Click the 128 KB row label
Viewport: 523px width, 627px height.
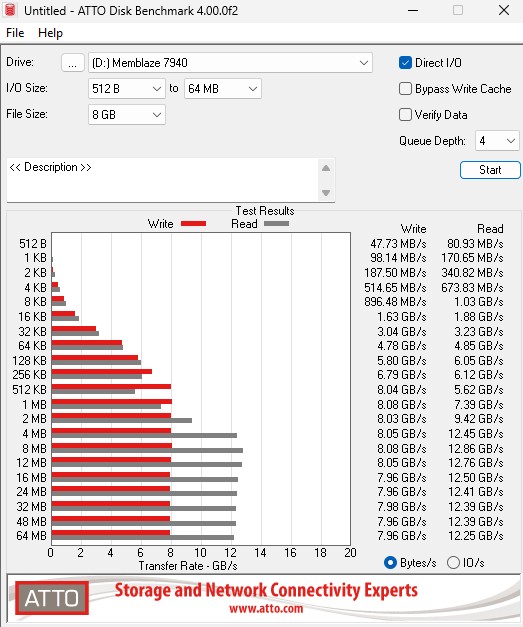pos(30,361)
